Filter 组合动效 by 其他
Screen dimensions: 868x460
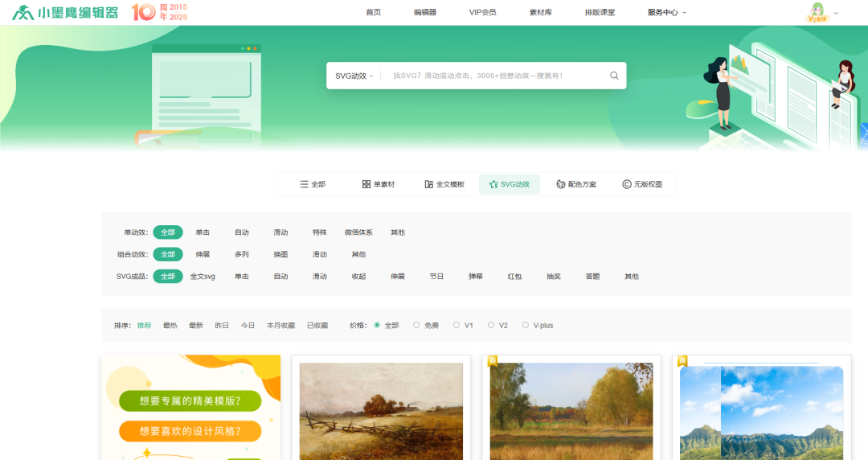pyautogui.click(x=358, y=254)
